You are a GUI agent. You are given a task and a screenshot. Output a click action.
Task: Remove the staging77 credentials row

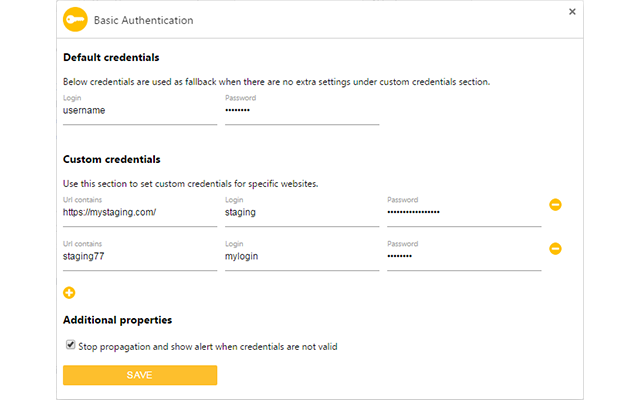555,249
